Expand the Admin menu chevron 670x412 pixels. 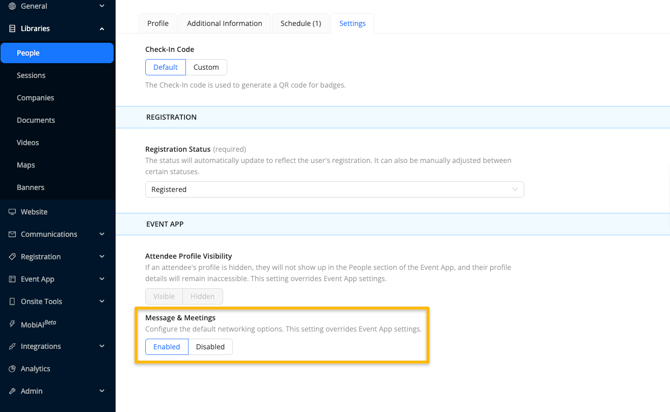click(x=102, y=391)
